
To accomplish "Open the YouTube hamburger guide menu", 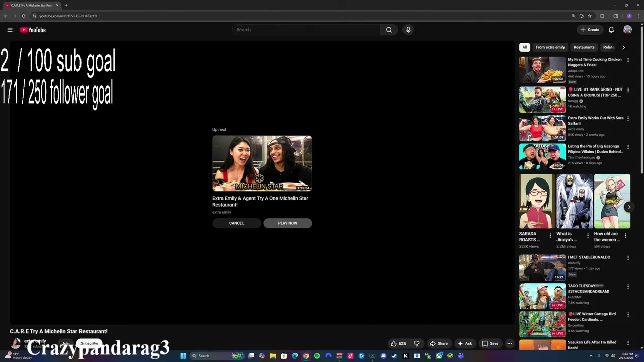I will (x=10, y=30).
